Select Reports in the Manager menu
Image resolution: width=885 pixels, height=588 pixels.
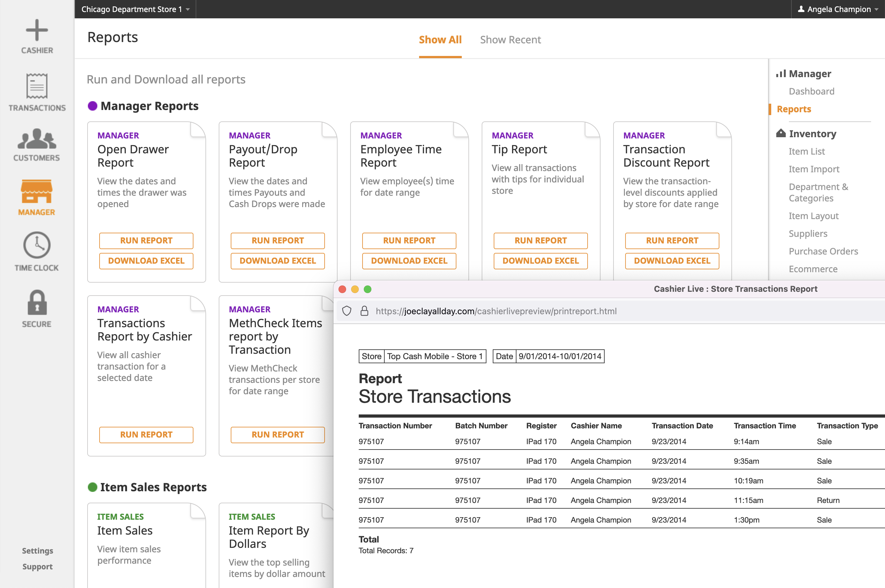(794, 109)
